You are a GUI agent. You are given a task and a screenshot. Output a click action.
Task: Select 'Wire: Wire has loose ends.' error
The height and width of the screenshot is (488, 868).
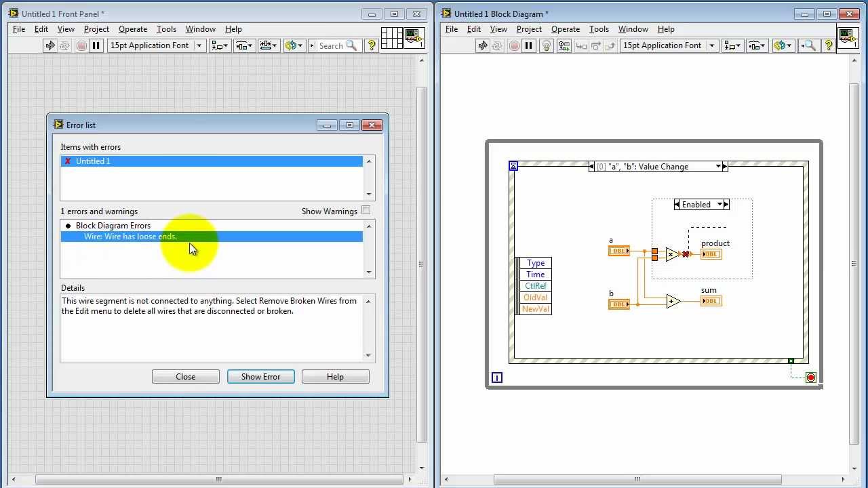[x=212, y=237]
